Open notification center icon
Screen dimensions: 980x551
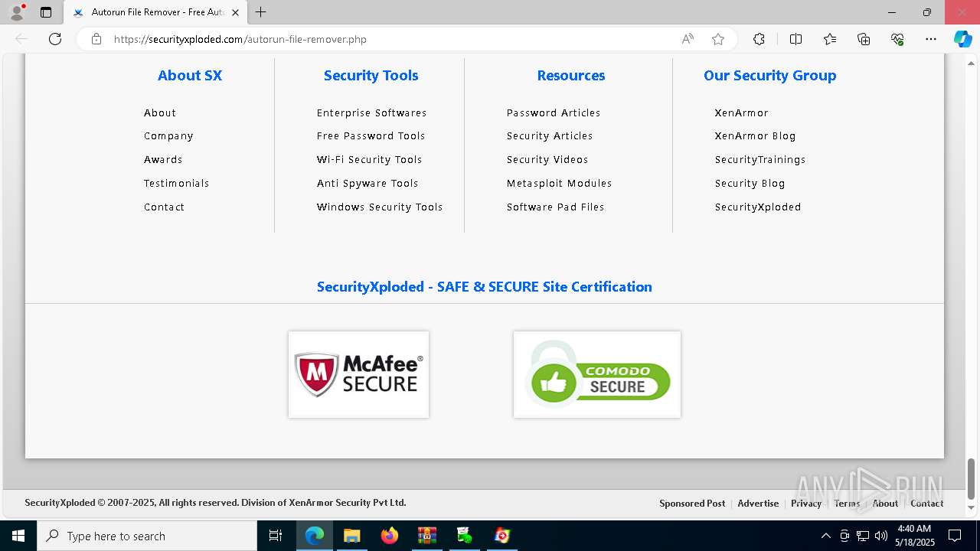pyautogui.click(x=955, y=536)
